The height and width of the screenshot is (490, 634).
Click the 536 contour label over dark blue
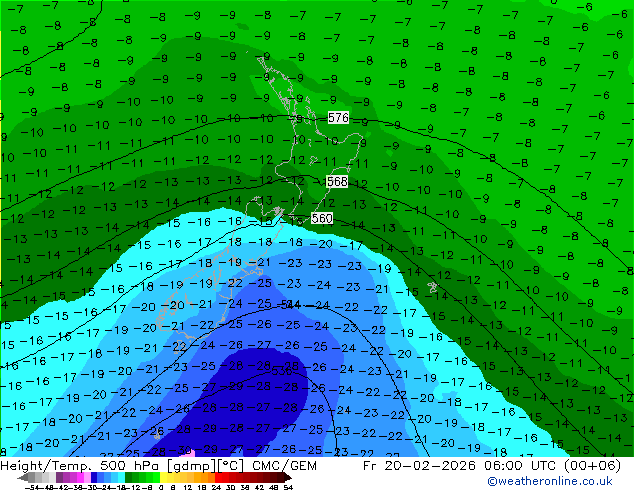[x=281, y=371]
